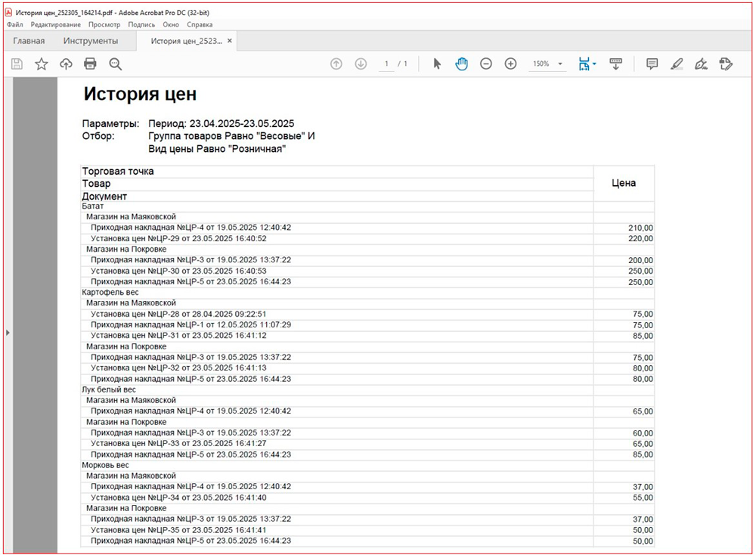Go to the Главная tab
The height and width of the screenshot is (555, 756).
(x=29, y=41)
